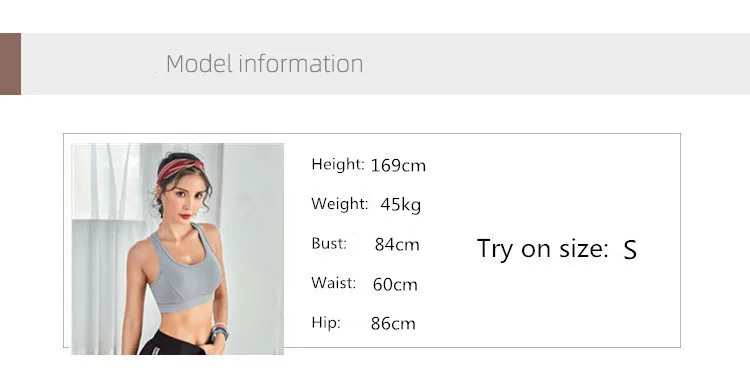Click the gray sports bra in photo

point(186,270)
